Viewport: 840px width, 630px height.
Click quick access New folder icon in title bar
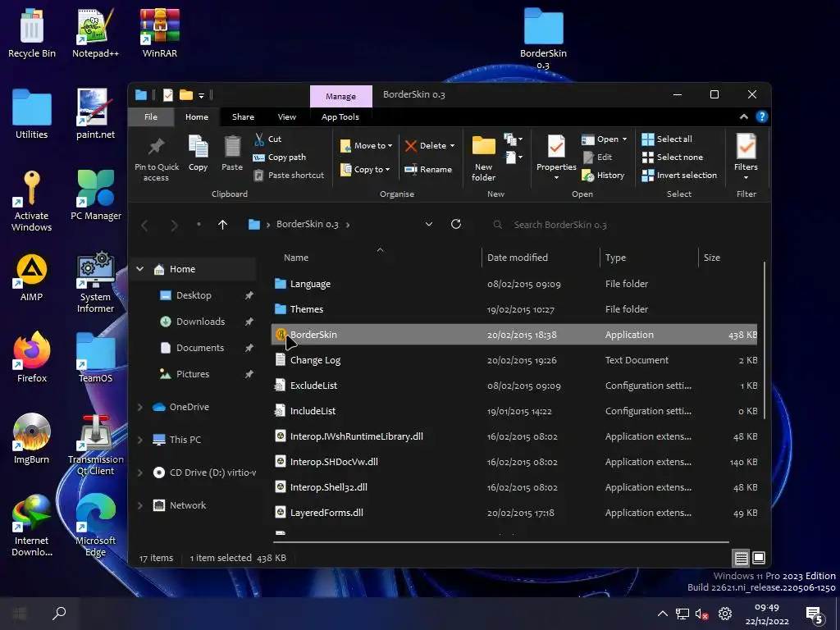(x=186, y=95)
